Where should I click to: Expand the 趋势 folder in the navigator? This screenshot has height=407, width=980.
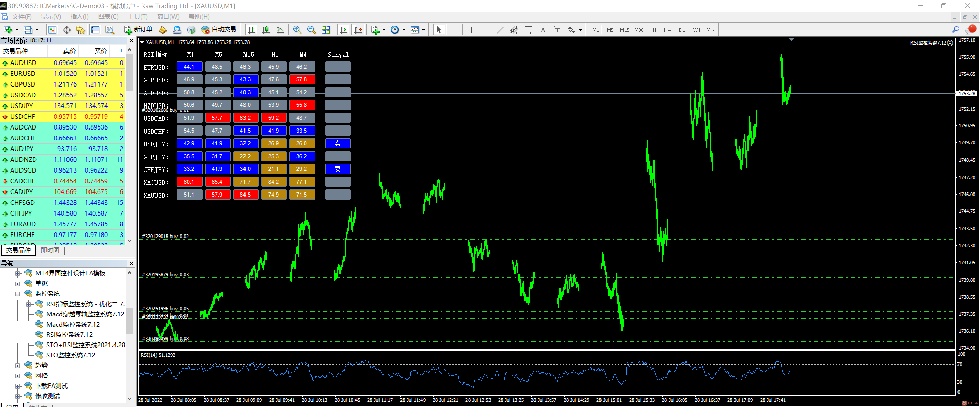click(x=17, y=366)
